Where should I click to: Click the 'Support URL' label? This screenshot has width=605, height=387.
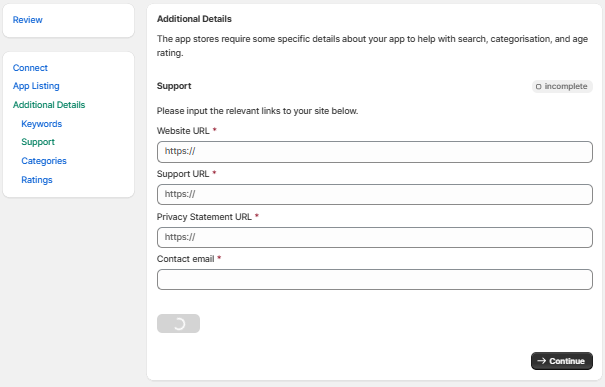[x=183, y=174]
